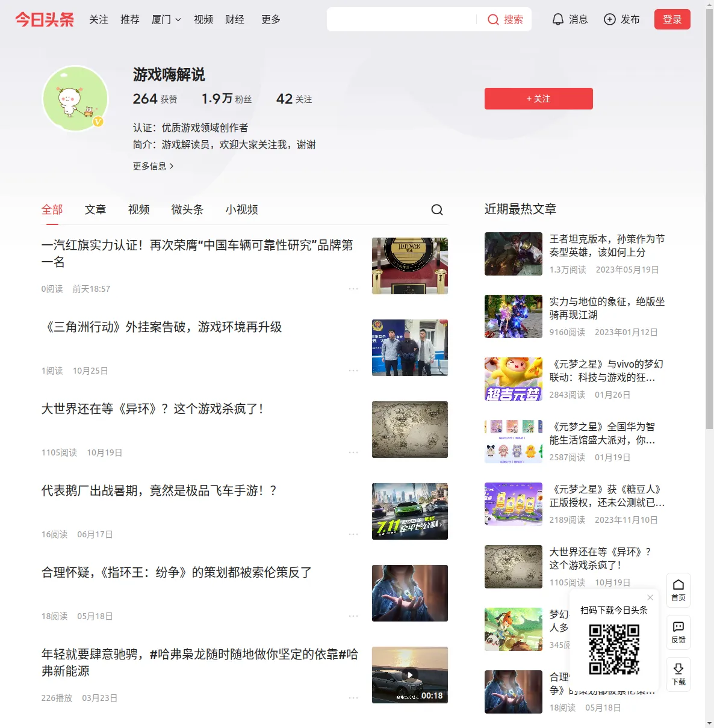Open the 代表鹅厂出战暑期 article title
This screenshot has height=728, width=714.
click(x=159, y=491)
